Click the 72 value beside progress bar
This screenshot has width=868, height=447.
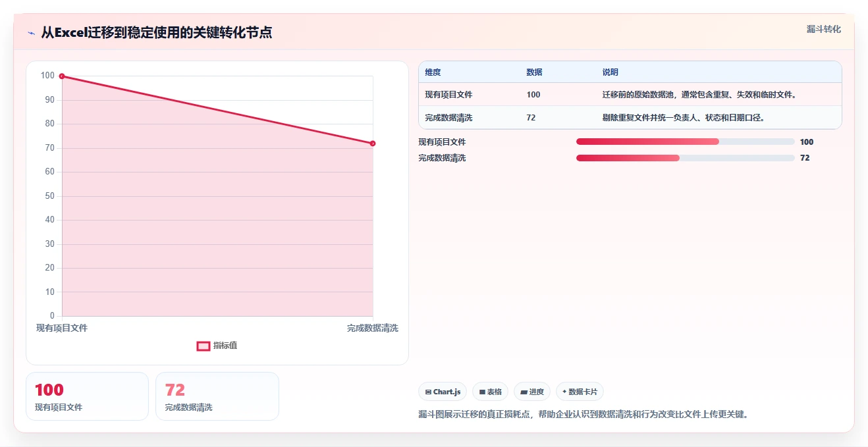(x=805, y=158)
